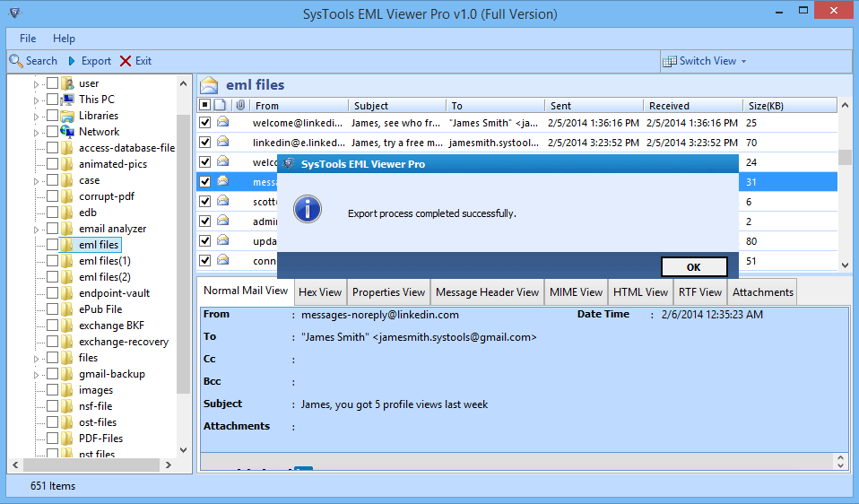Click the info icon in the dialog
This screenshot has width=859, height=504.
tap(308, 209)
